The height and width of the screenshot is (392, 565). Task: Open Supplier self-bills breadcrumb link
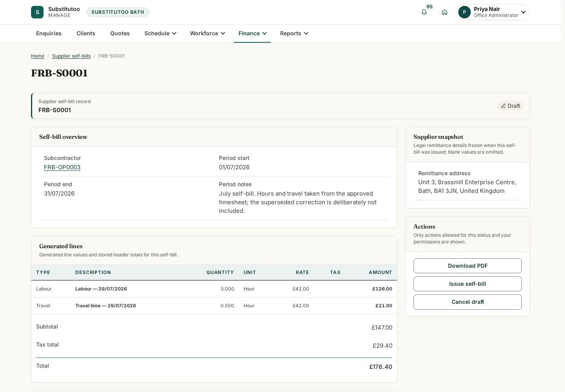(x=71, y=56)
